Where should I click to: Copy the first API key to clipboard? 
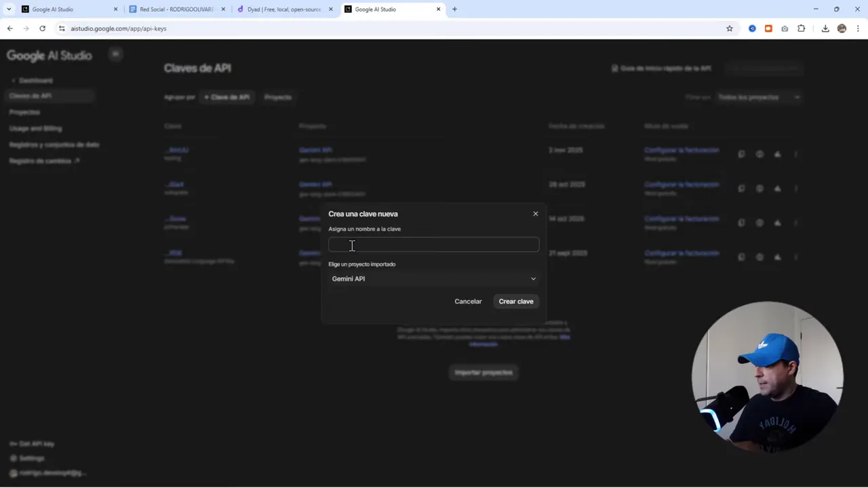pos(741,154)
